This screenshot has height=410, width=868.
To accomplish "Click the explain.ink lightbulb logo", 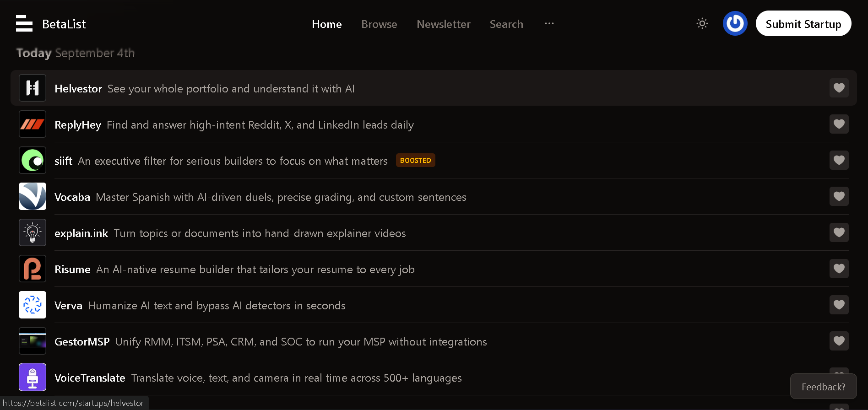I will (33, 232).
